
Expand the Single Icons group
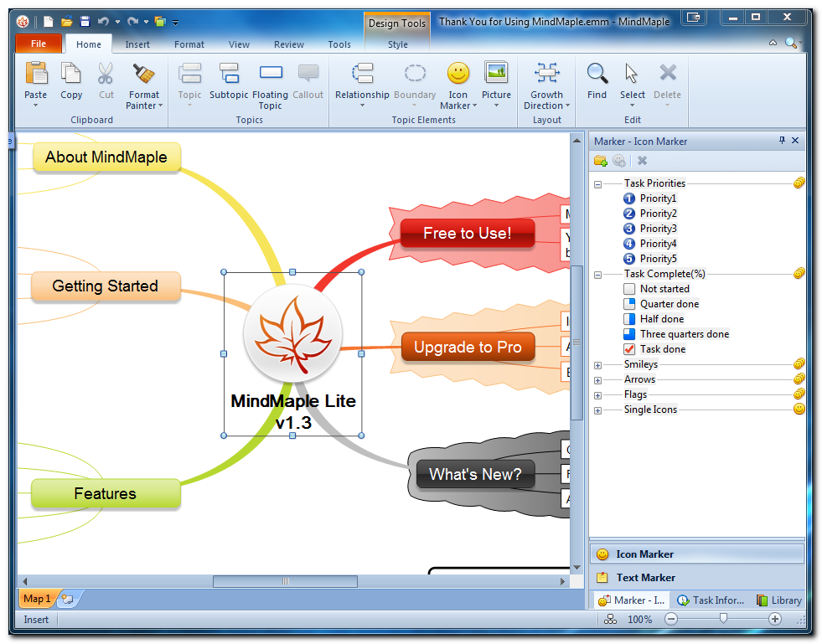[x=597, y=411]
